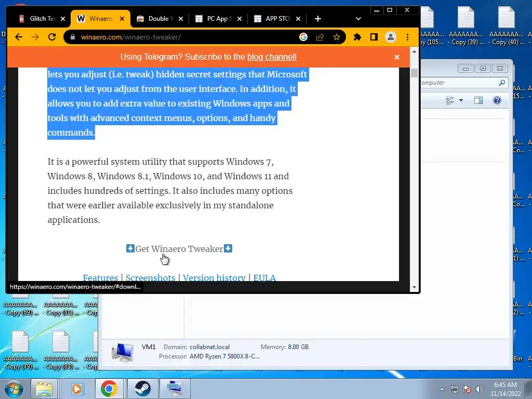Screen dimensions: 532x399
Task: Click the VM1 computer icon in details pane
Action: pyautogui.click(x=122, y=352)
